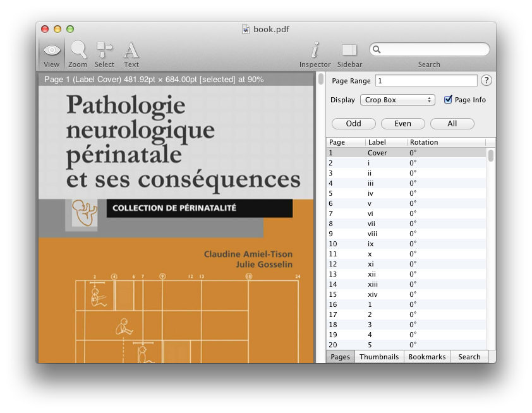
Task: Click the fetus logo on the cover
Action: (x=84, y=212)
